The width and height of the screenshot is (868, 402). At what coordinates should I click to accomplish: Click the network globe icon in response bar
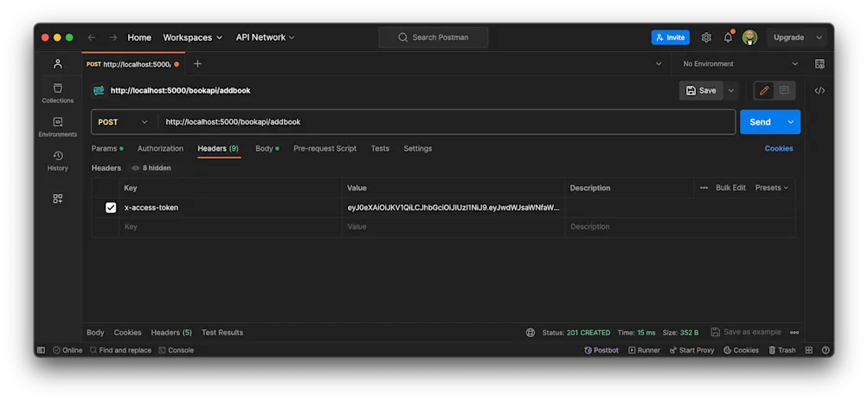(x=530, y=333)
